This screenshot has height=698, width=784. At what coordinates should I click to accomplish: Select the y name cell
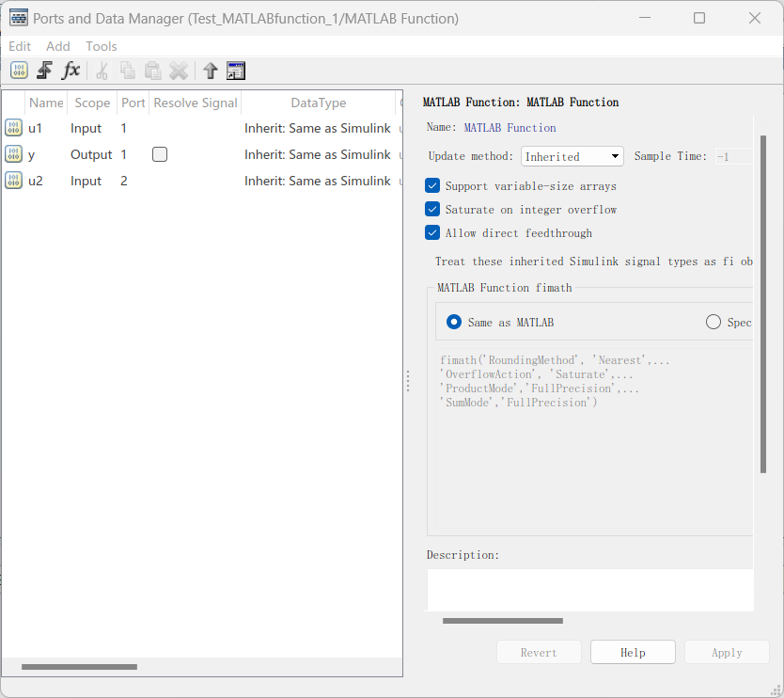(32, 154)
